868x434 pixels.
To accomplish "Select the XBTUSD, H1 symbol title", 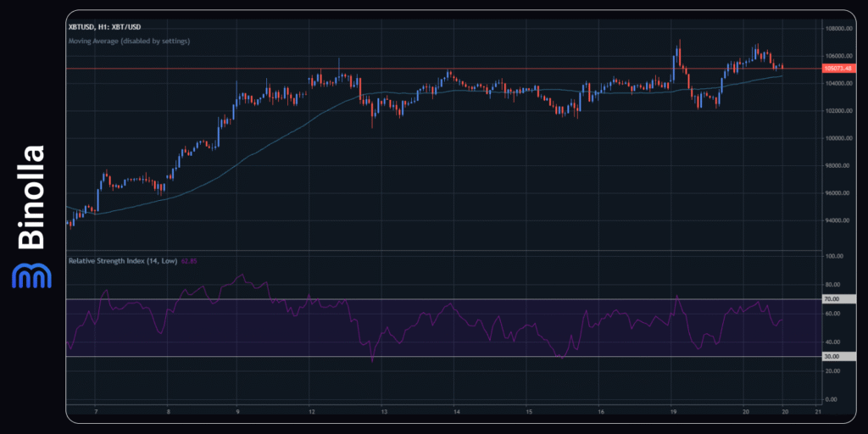I will 107,27.
